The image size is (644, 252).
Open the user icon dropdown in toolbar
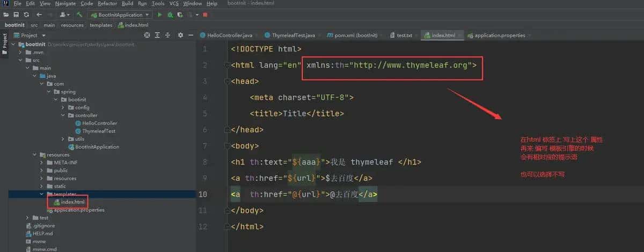[x=65, y=14]
